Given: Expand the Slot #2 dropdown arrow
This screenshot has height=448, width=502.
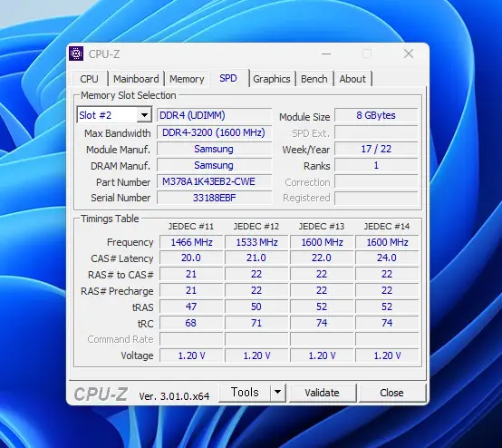Looking at the screenshot, I should 144,115.
